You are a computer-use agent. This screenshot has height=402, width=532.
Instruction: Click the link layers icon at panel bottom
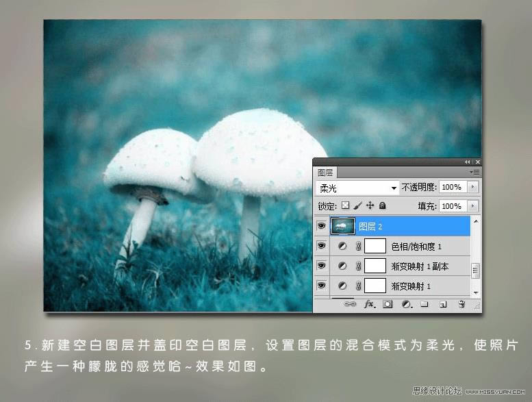(350, 304)
